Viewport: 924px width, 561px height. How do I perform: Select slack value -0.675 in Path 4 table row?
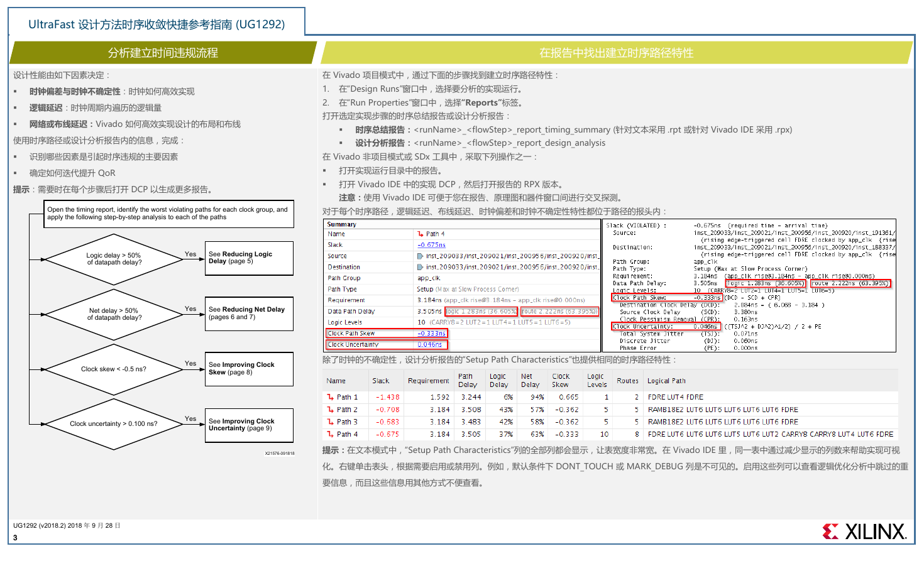point(387,434)
